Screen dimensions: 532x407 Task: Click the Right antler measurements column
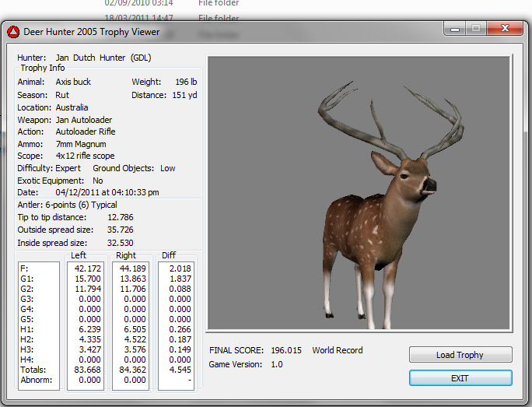click(x=130, y=325)
